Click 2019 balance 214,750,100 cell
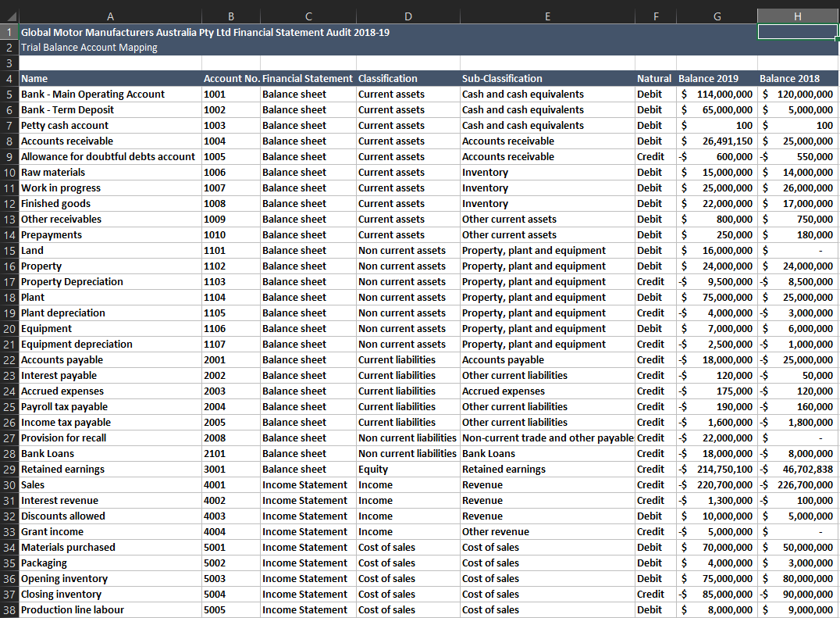Screen dimensions: 840x618 (717, 470)
